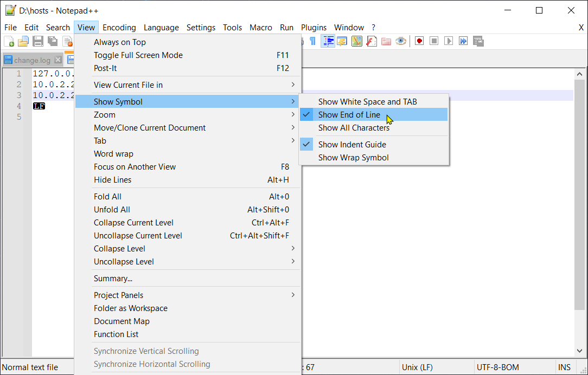Open the Language menu

(x=161, y=27)
